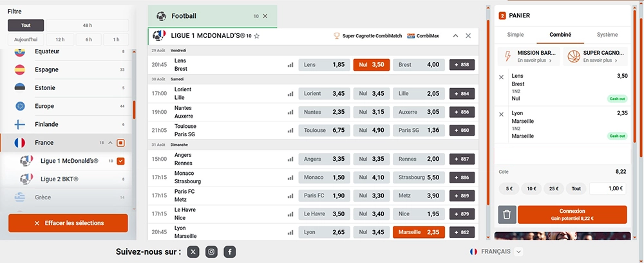Switch to the Système bet tab
Viewport: 644px width, 263px height.
click(607, 35)
